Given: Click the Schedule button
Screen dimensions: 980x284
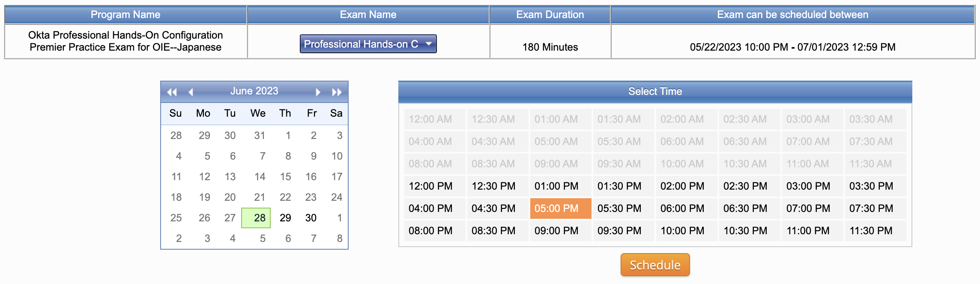Looking at the screenshot, I should pos(655,265).
